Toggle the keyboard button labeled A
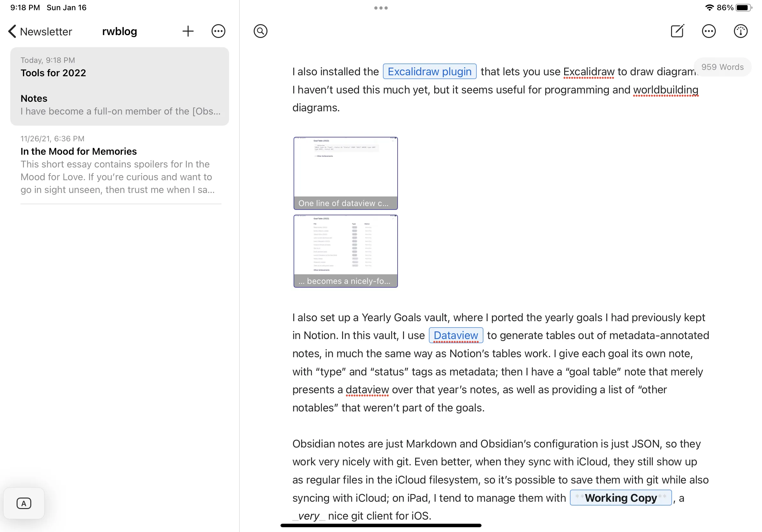The image size is (762, 532). [24, 503]
